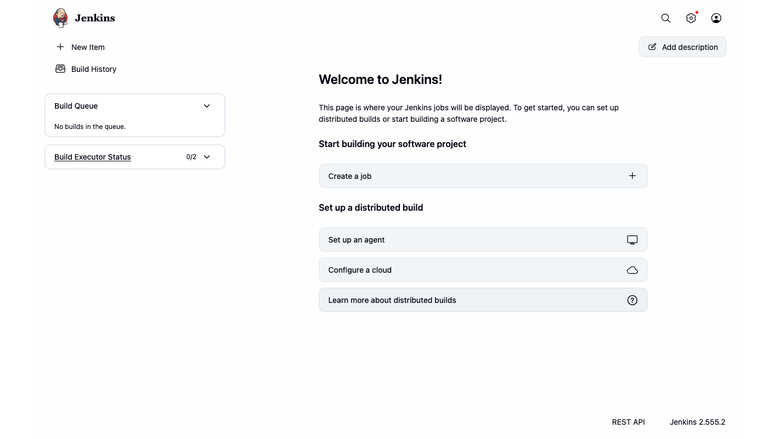This screenshot has height=439, width=780.
Task: Click the 0/2 executor count
Action: 191,157
